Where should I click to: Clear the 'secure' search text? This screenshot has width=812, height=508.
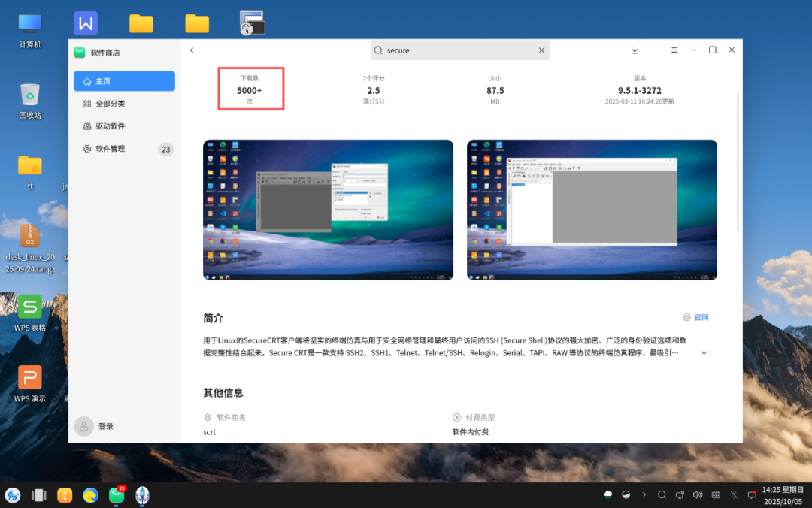[x=541, y=50]
